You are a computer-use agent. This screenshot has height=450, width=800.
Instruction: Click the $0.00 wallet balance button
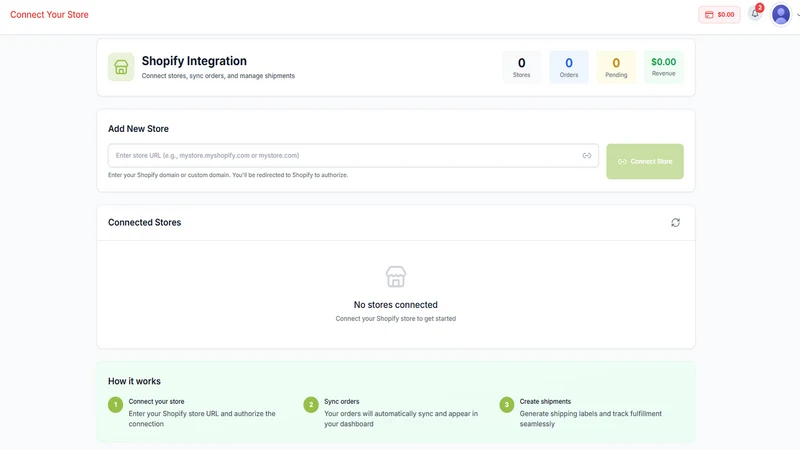pyautogui.click(x=719, y=15)
